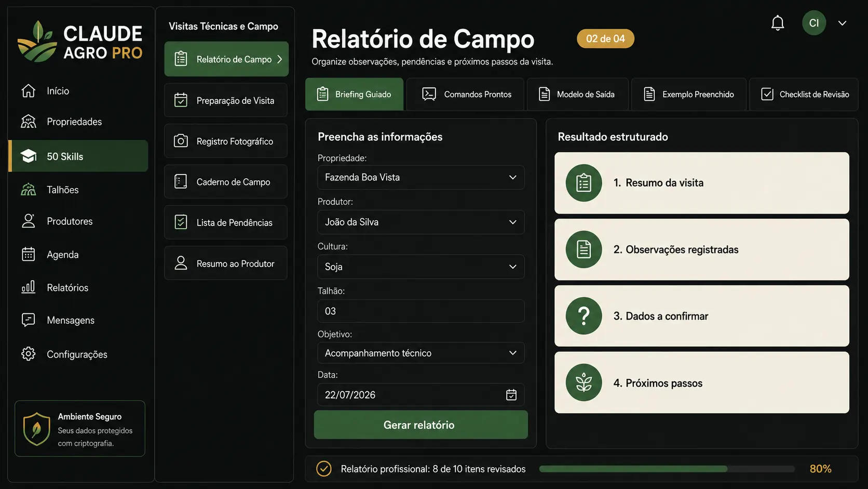Screen dimensions: 868x489
Task: Click the Lista de Pendências checklist icon
Action: (x=181, y=222)
